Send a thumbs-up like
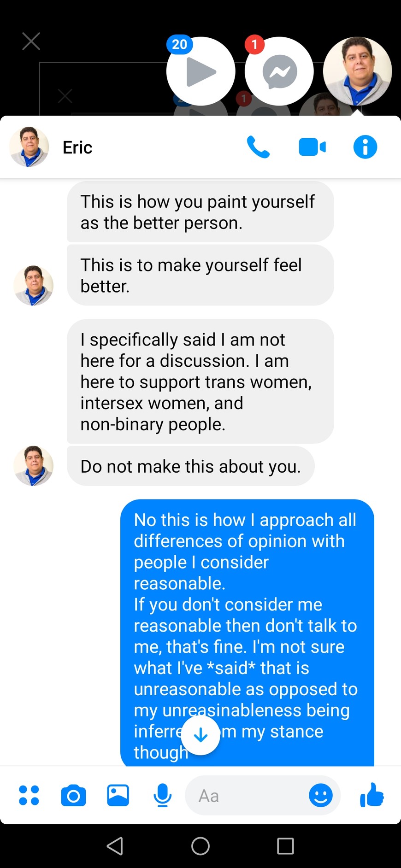The width and height of the screenshot is (401, 868). (x=372, y=795)
